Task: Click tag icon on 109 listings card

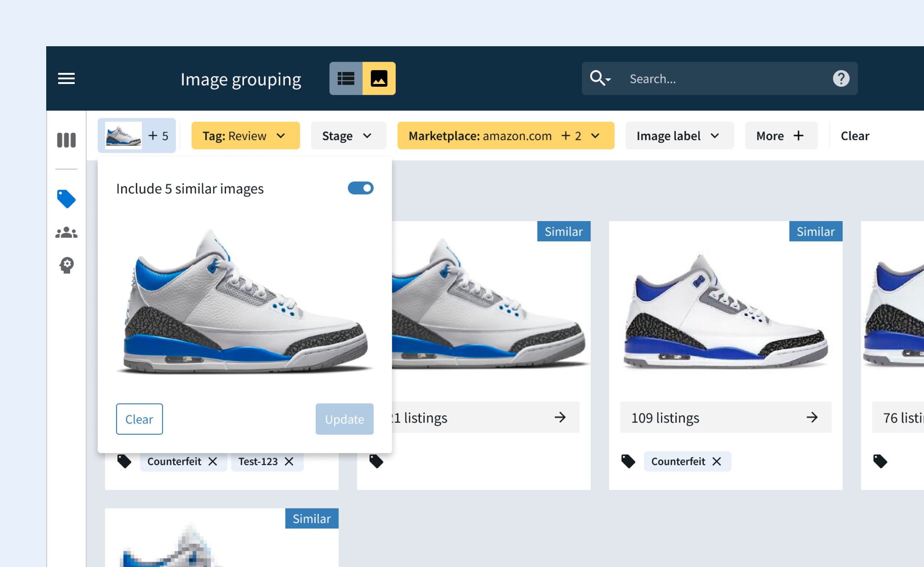Action: [x=628, y=461]
